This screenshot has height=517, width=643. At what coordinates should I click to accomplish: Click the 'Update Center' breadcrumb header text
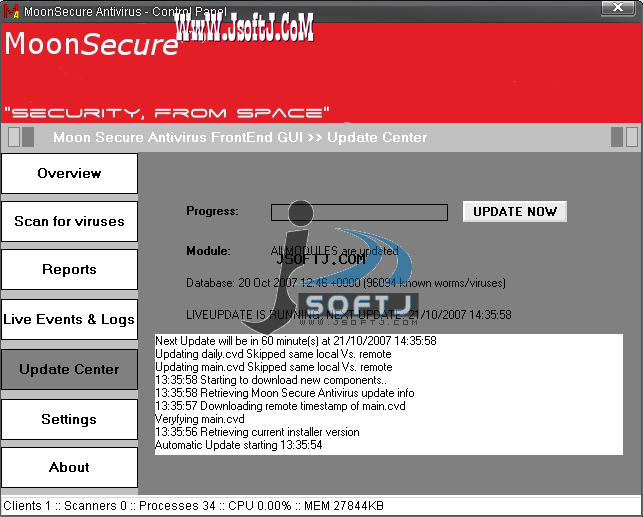coord(377,137)
